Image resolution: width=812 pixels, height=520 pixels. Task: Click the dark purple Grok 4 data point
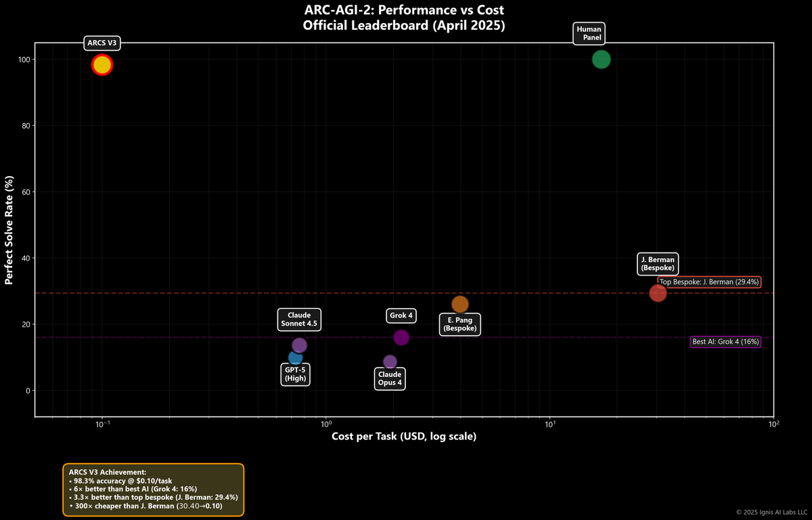(x=401, y=337)
